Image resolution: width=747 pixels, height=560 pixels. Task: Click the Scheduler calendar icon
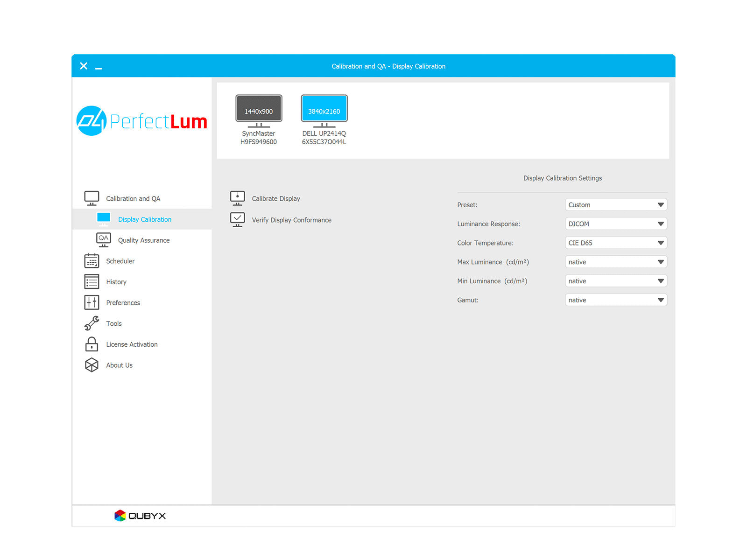92,261
